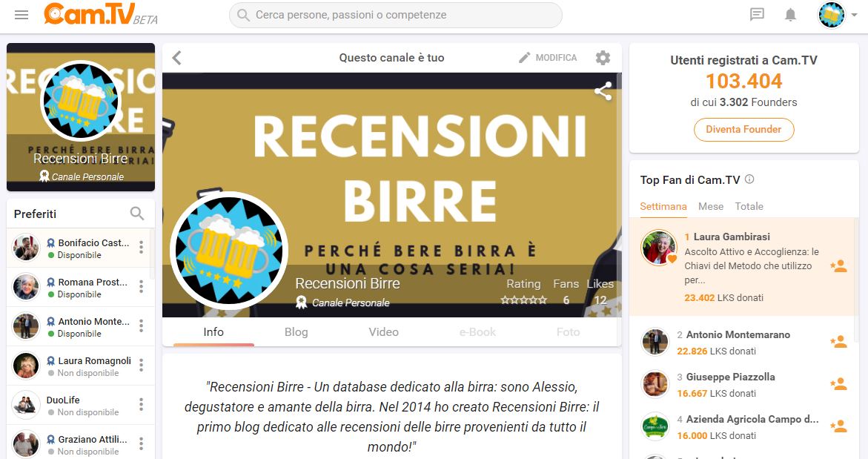868x459 pixels.
Task: Select the Totale tab
Action: (749, 207)
